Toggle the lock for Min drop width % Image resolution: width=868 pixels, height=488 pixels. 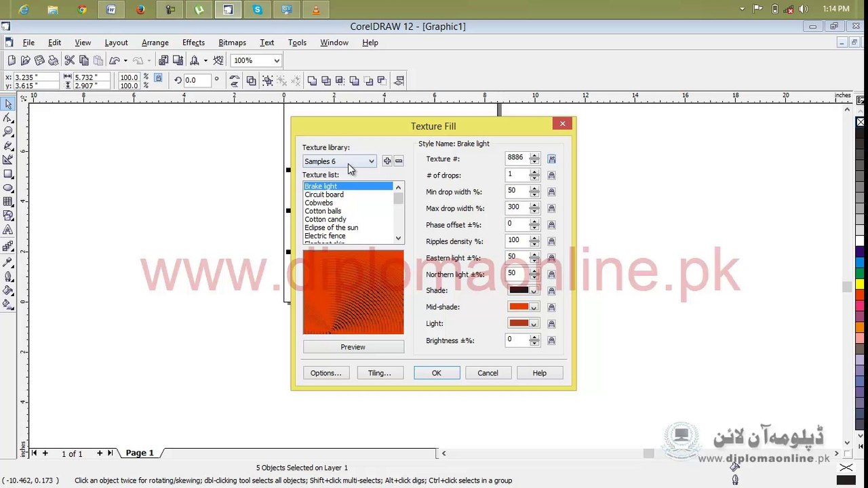551,192
